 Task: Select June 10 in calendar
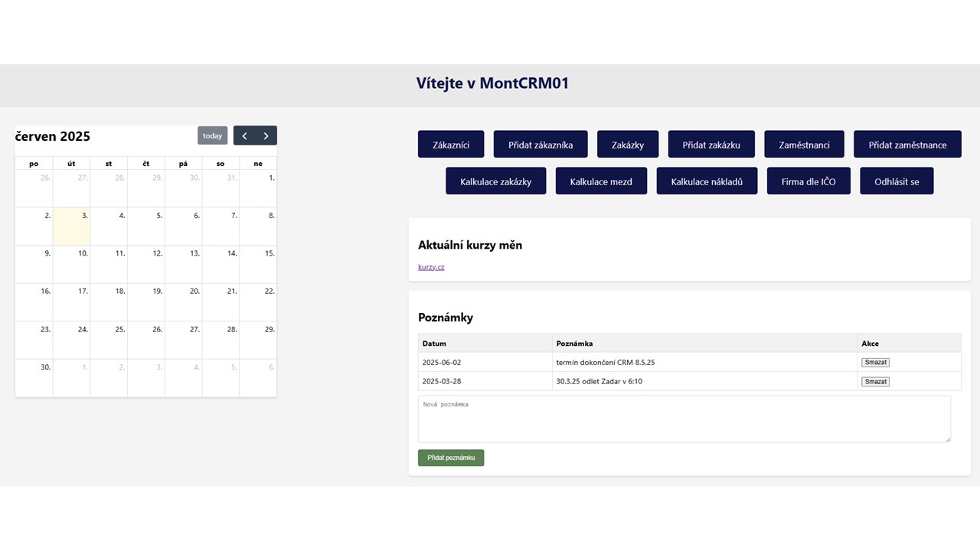point(71,265)
